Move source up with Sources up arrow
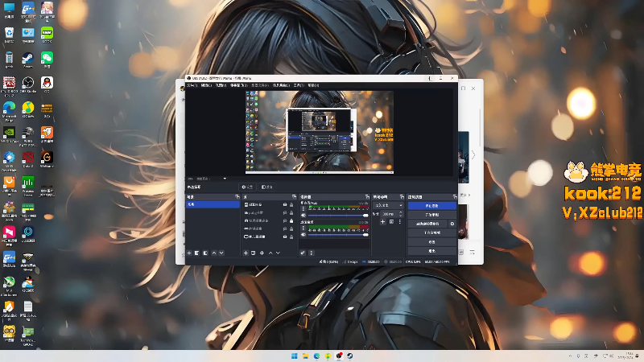Screen dimensions: 644x362 [x=270, y=253]
